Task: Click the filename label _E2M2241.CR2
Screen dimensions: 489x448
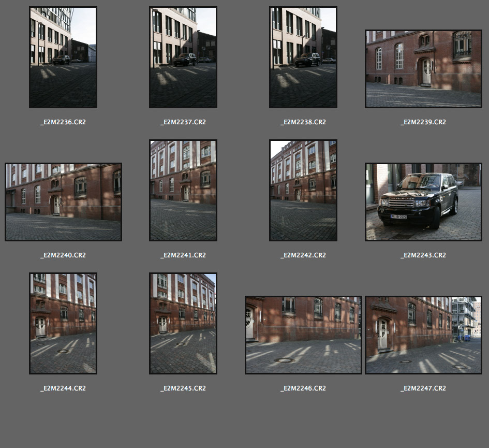Action: point(183,255)
